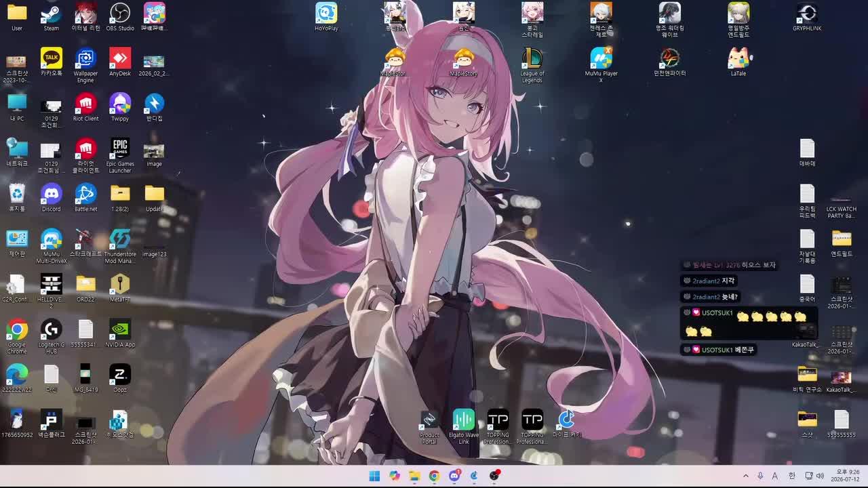The image size is (868, 488).
Task: Select the Discord desktop icon
Action: click(x=51, y=198)
